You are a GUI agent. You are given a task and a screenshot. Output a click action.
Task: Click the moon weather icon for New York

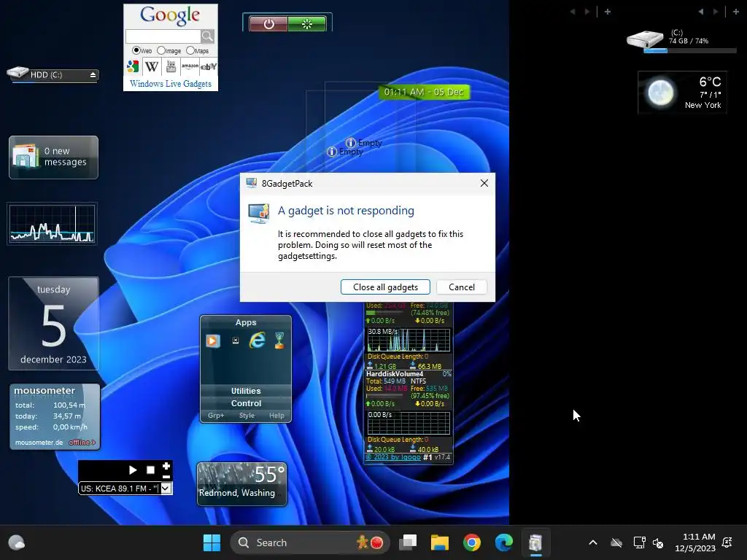[x=661, y=93]
